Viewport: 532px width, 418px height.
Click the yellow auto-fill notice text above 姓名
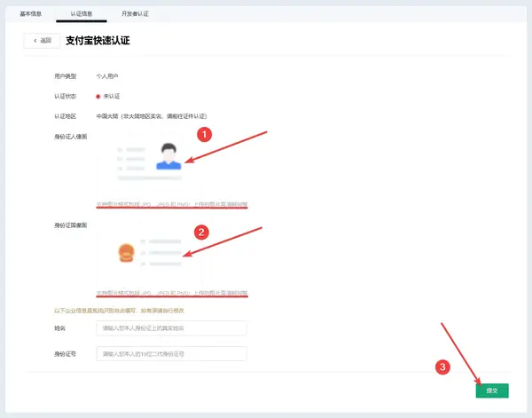tap(120, 311)
